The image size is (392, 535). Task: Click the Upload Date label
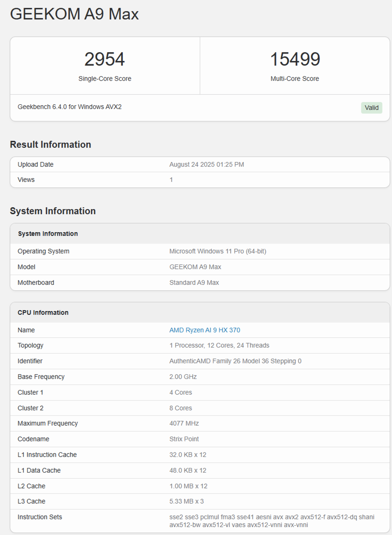[x=36, y=164]
